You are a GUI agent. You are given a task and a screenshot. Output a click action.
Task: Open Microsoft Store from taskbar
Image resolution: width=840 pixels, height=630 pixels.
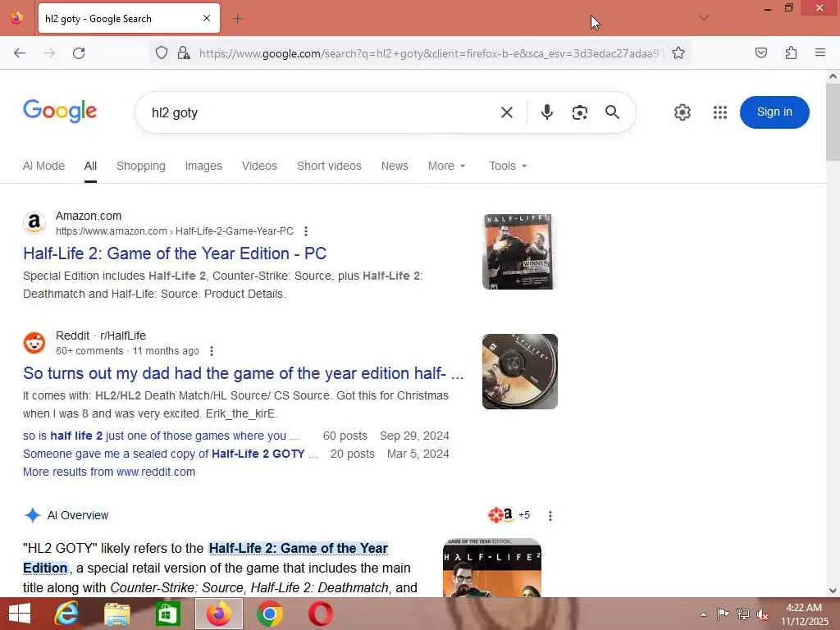167,614
